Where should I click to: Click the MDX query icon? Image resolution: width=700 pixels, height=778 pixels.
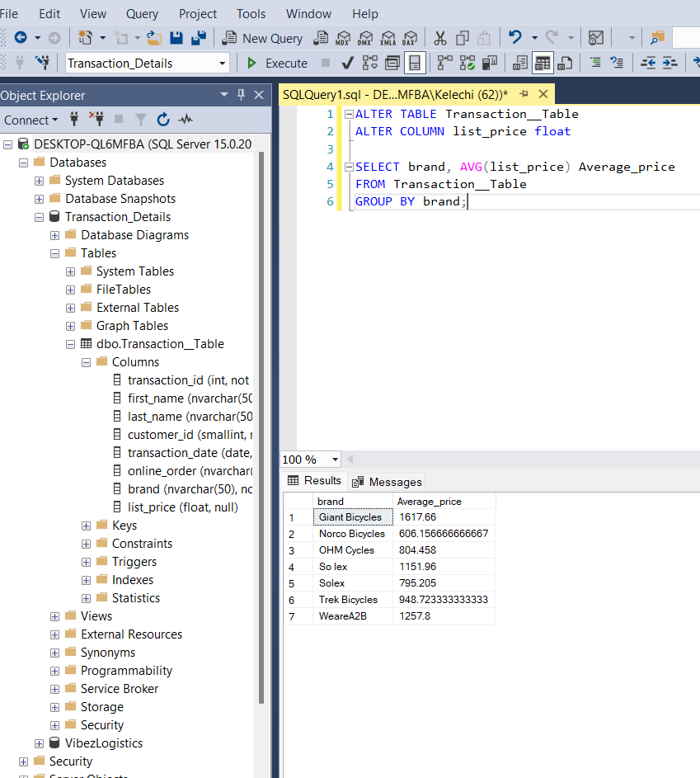pos(342,38)
